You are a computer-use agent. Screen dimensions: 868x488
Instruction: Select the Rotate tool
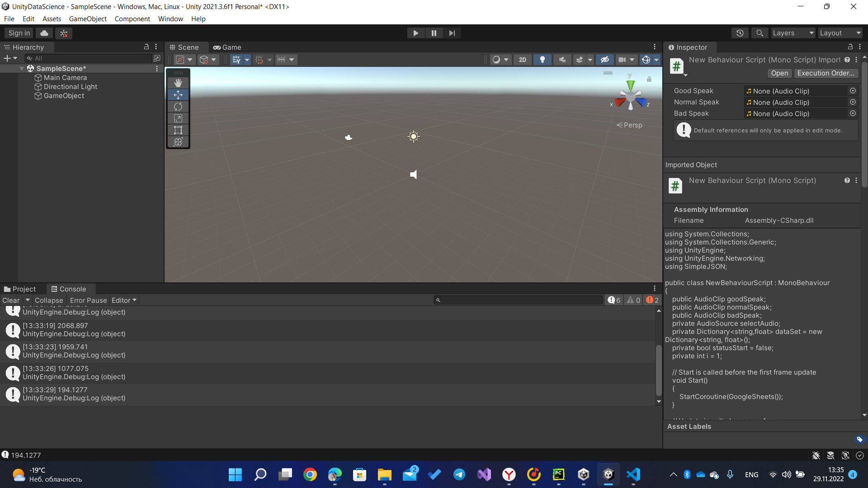tap(178, 107)
